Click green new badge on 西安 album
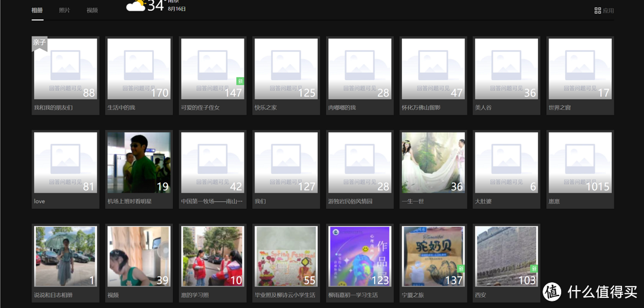The height and width of the screenshot is (308, 644). pyautogui.click(x=534, y=269)
